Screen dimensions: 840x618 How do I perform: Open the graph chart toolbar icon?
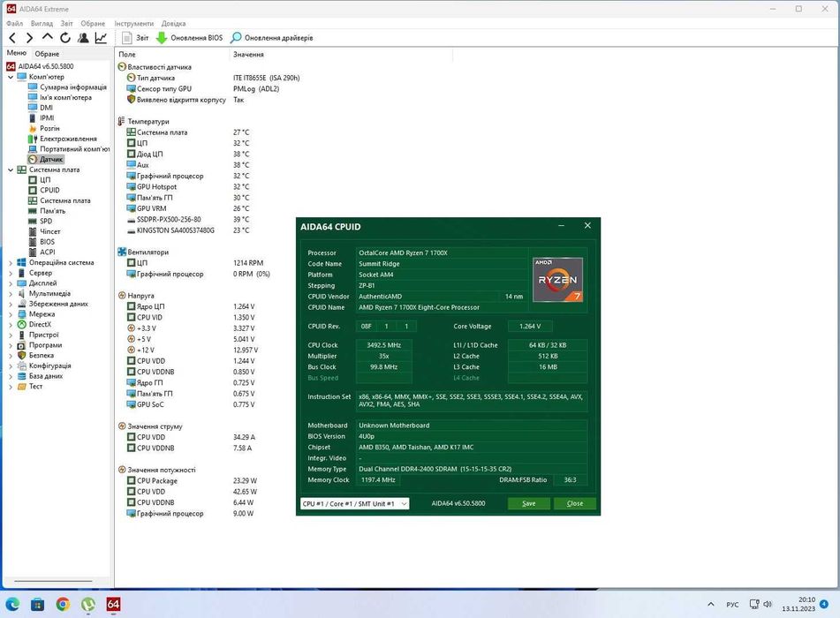(x=101, y=38)
